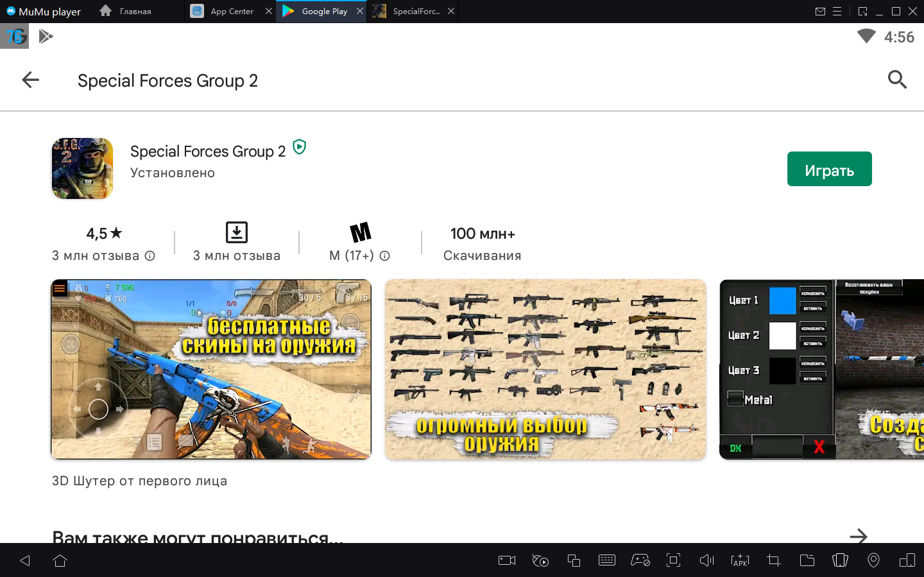Click the GPS location pin icon

pyautogui.click(x=873, y=560)
